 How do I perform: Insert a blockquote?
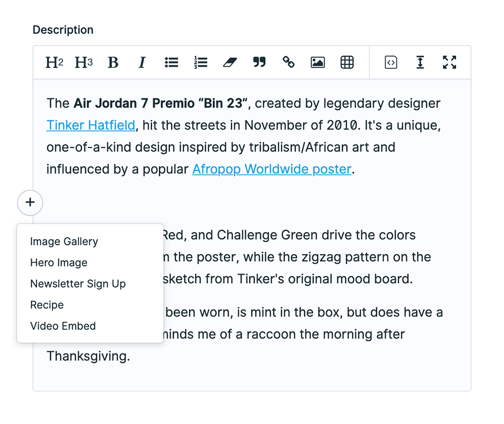pos(259,63)
